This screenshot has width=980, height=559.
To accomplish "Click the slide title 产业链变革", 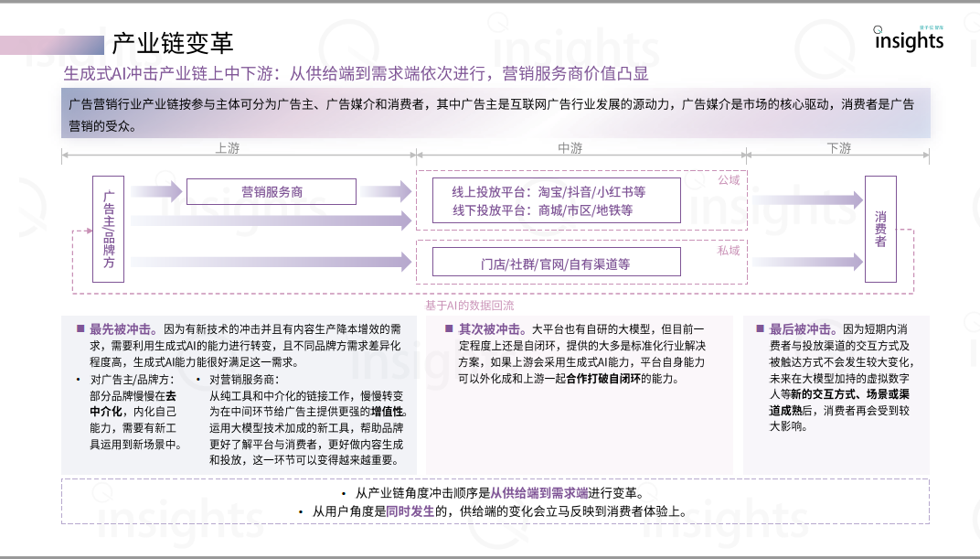I will [173, 43].
